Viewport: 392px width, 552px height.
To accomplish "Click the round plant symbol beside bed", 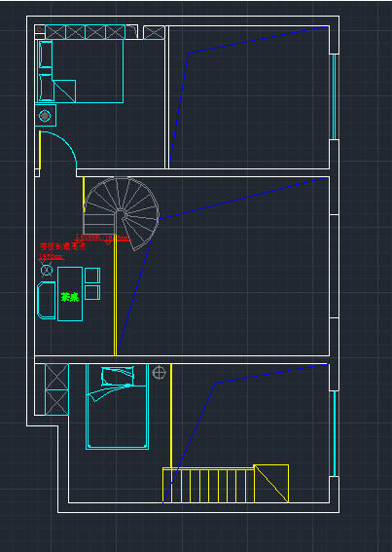I will pyautogui.click(x=45, y=116).
